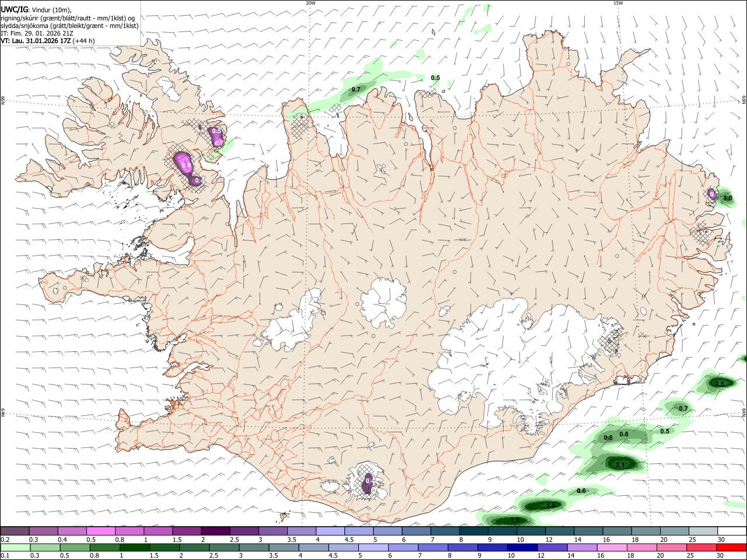Pick the dark teal 8–9 snow legend swatch
This screenshot has height=560, width=747.
[474, 531]
